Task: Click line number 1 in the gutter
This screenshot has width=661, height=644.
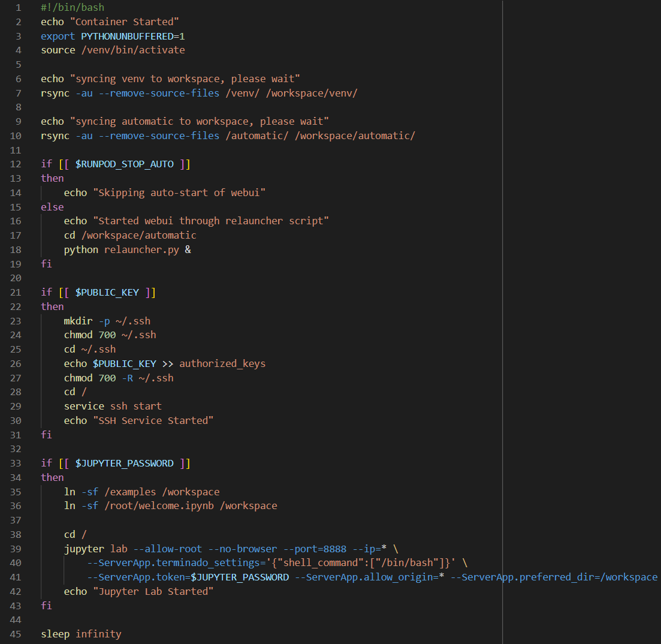Action: [x=18, y=8]
